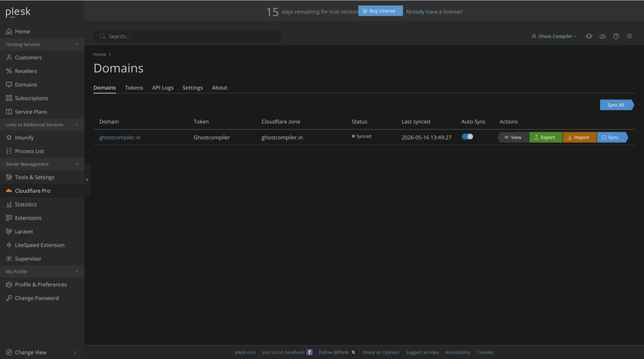Open the Facebook icon in footer
The height and width of the screenshot is (359, 644).
310,352
